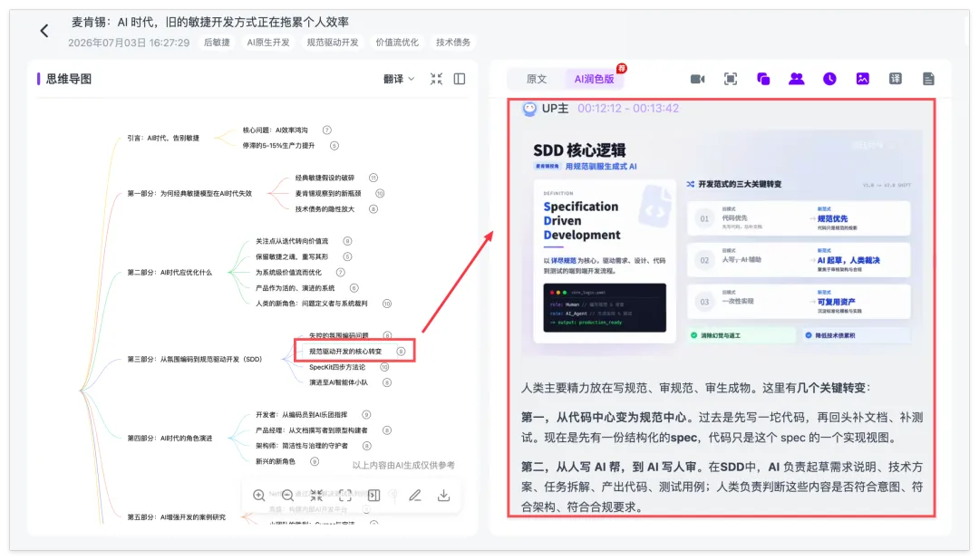This screenshot has width=979, height=560.
Task: Expand the count badge beside 麦肯锡观察到的新瓶颈
Action: (x=380, y=194)
